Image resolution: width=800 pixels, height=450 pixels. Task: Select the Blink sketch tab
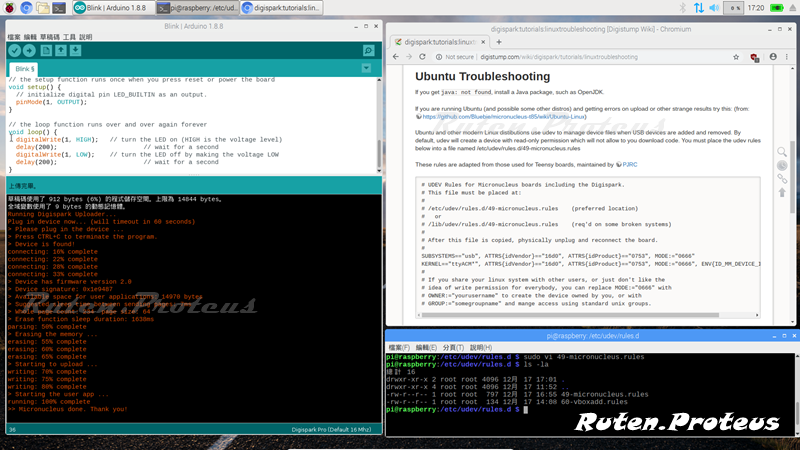click(x=24, y=69)
